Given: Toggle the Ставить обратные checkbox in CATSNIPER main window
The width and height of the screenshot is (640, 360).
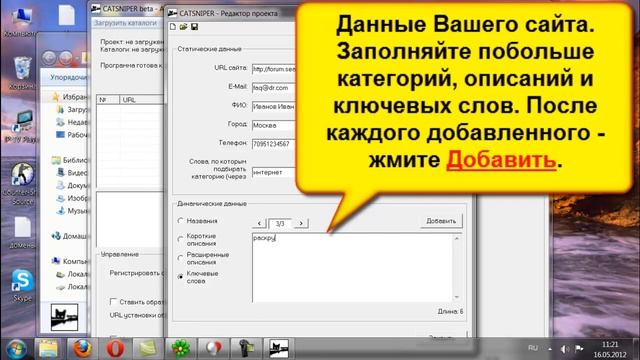Looking at the screenshot, I should coord(113,302).
